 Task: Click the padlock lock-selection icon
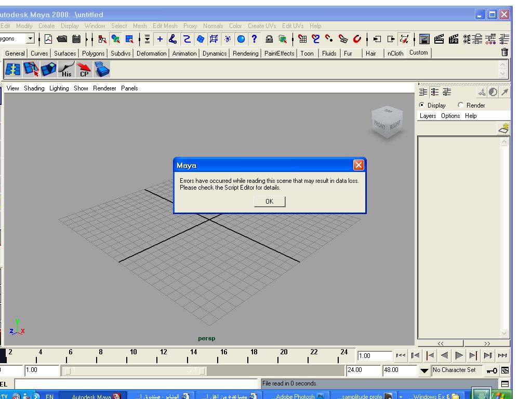269,39
